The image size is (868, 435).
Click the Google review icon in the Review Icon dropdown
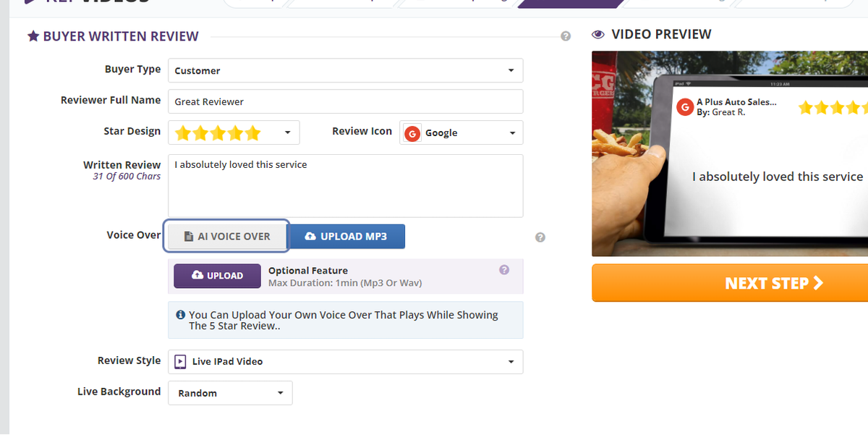[x=412, y=133]
